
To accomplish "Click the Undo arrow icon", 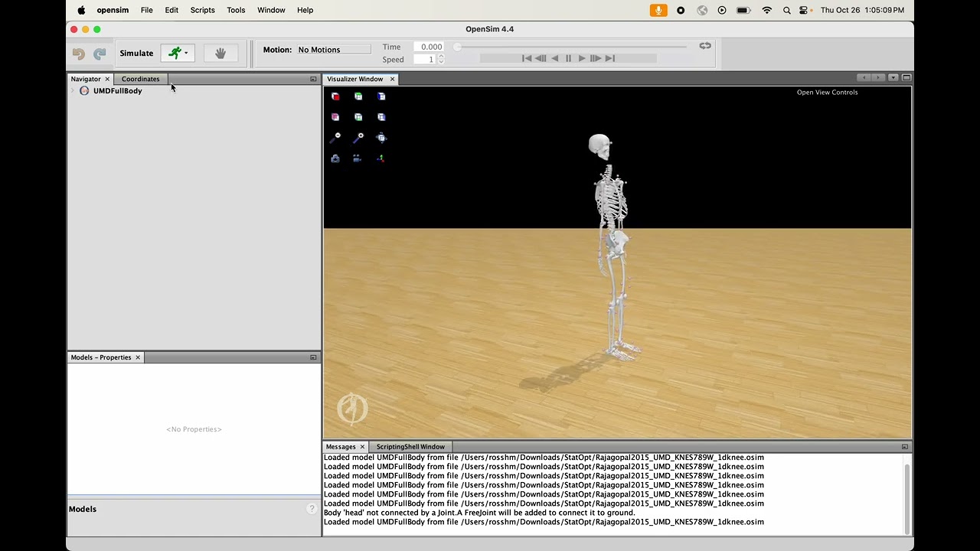I will (78, 54).
